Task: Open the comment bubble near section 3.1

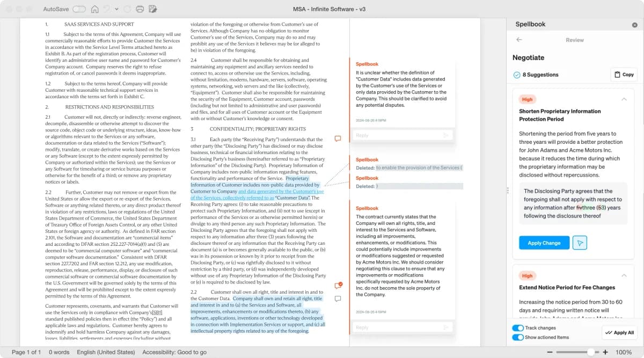Action: [337, 138]
